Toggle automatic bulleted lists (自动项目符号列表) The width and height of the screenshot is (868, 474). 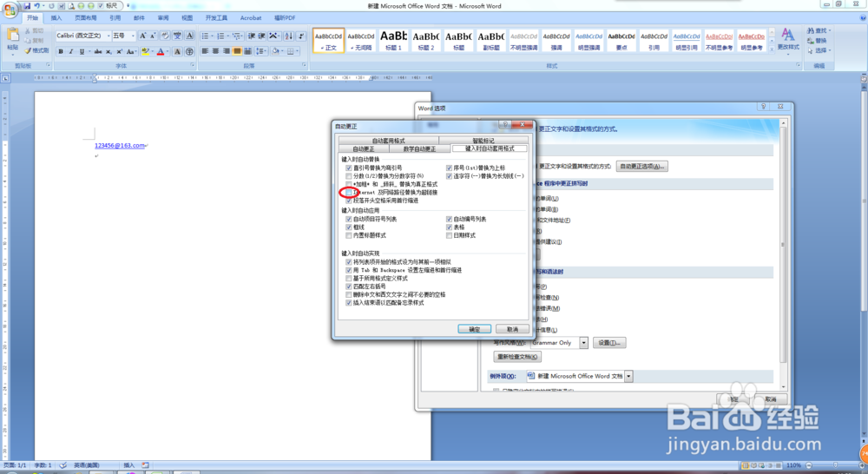pyautogui.click(x=349, y=220)
